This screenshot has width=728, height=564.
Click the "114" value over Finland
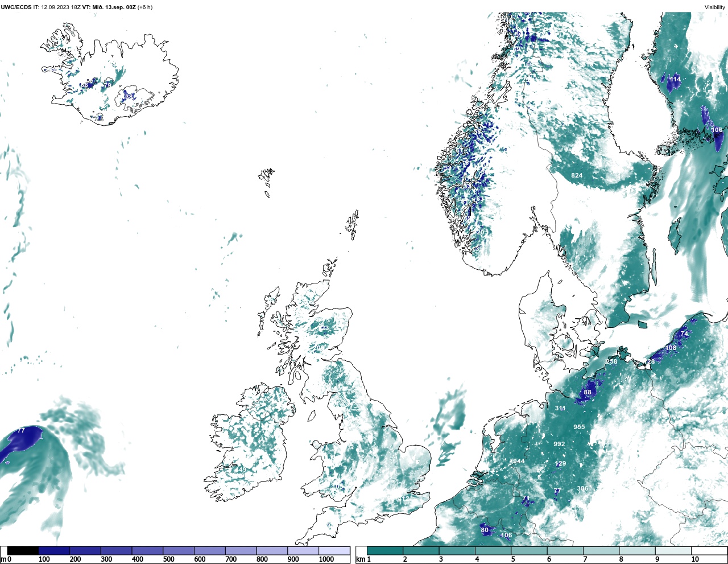click(x=675, y=79)
